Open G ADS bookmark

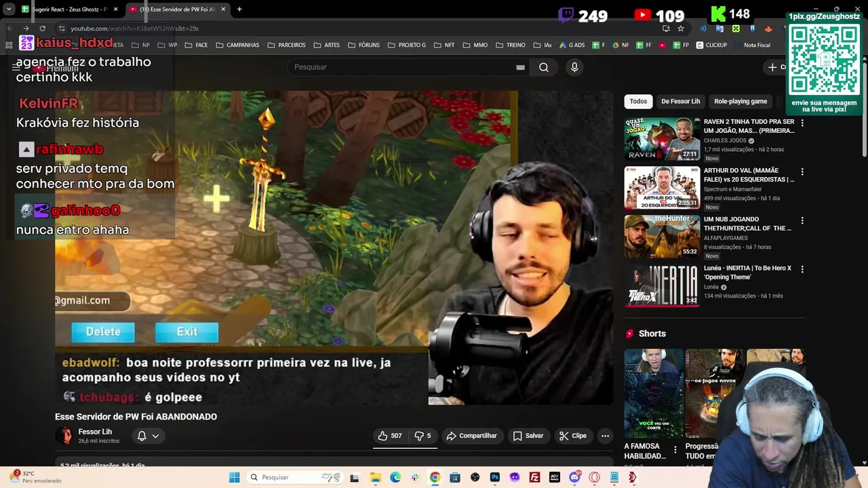point(571,45)
